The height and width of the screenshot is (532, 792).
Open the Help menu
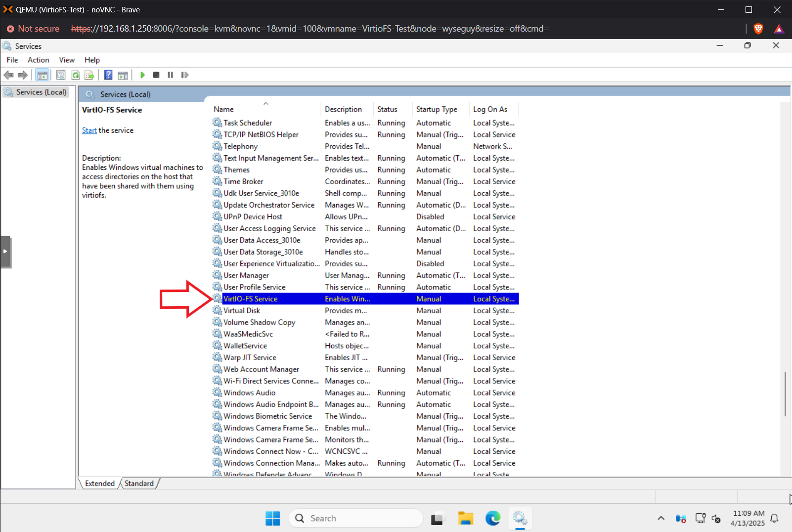coord(92,60)
